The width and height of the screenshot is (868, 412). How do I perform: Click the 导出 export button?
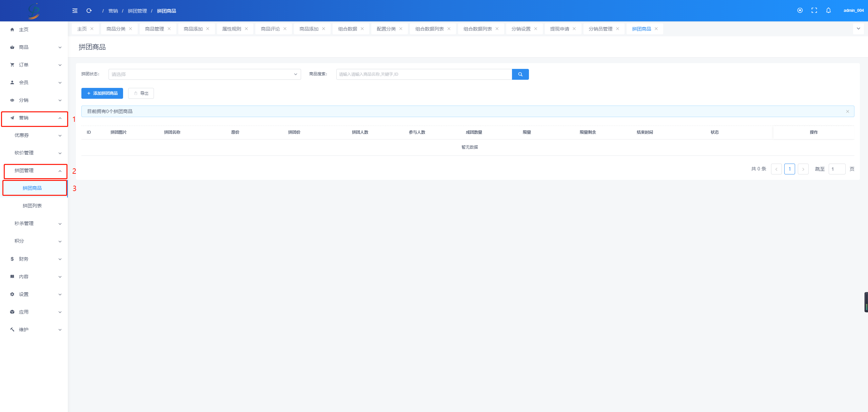tap(141, 93)
